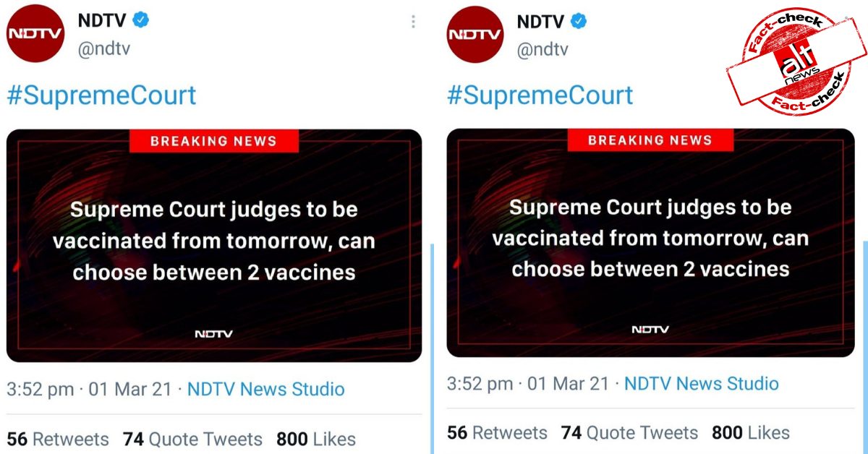Screen dimensions: 868x454
Task: Open the left #SupremeCourt hashtag
Action: click(101, 95)
